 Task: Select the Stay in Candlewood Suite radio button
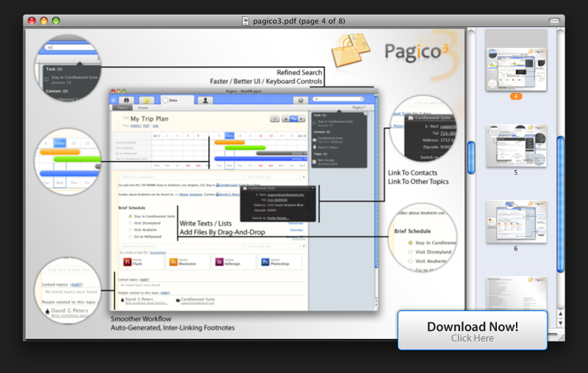(130, 216)
